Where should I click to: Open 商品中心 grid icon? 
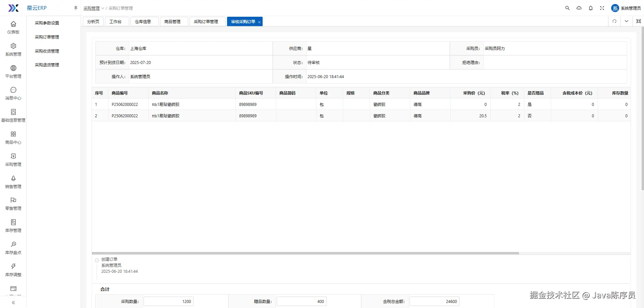pos(13,134)
